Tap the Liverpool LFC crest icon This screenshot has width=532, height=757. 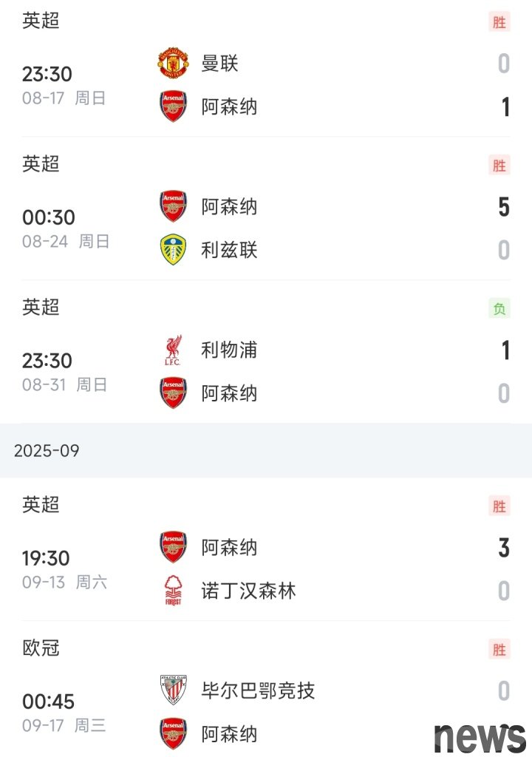pos(174,350)
